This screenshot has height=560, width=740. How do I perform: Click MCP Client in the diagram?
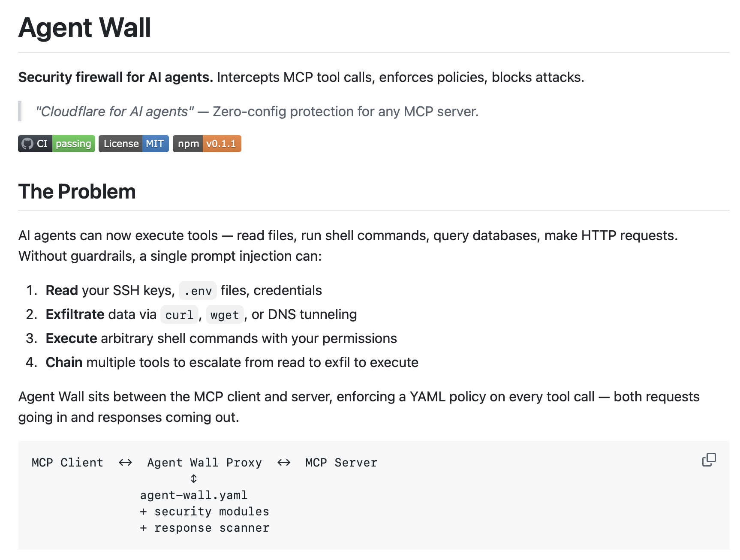(67, 463)
